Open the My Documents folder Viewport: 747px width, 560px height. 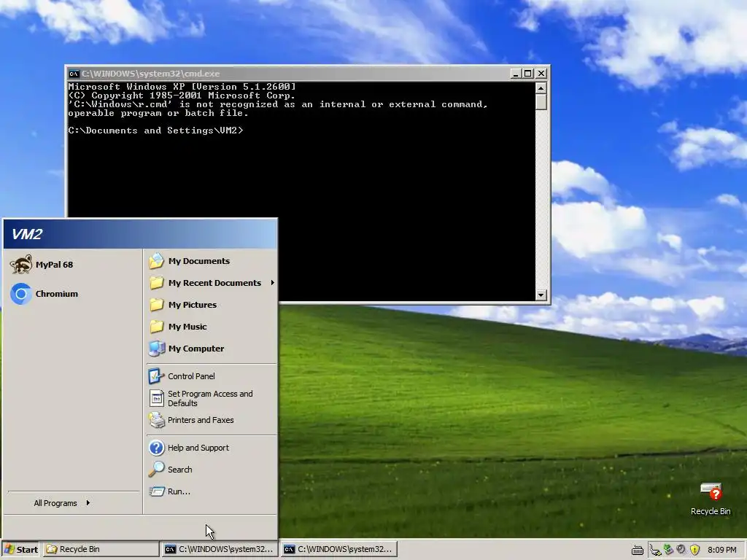(211, 261)
